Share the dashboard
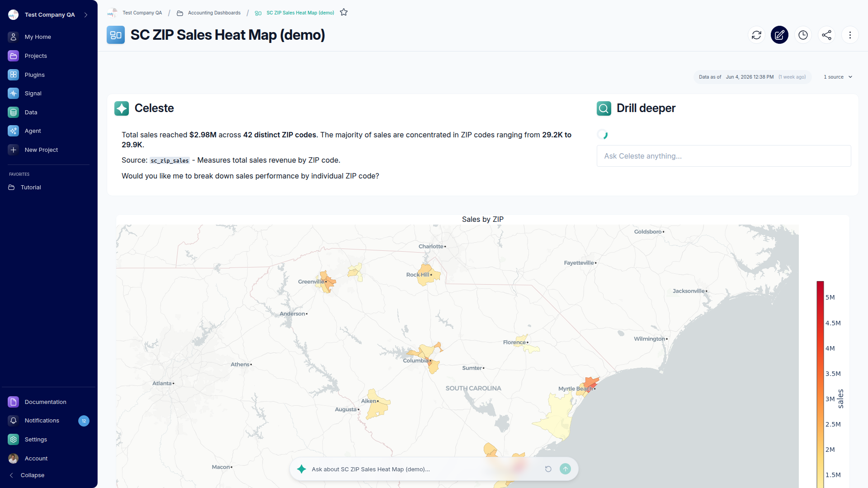Screen dimensions: 868x488 (x=826, y=35)
